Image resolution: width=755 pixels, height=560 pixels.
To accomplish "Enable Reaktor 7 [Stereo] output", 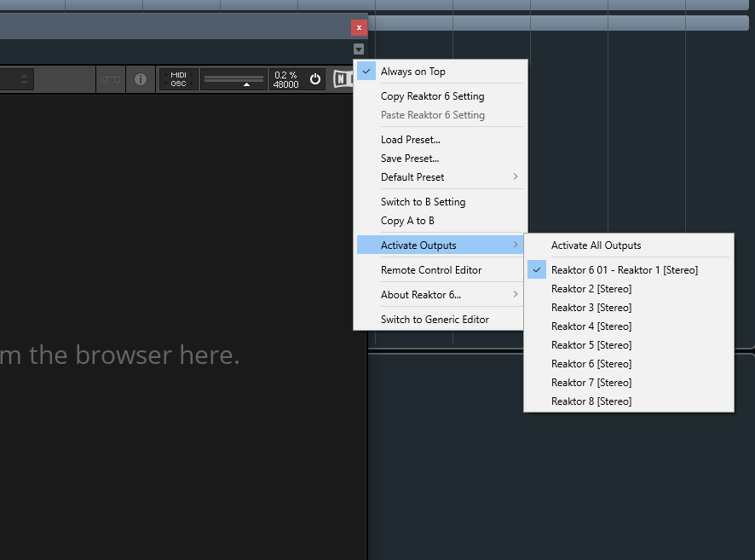I will (x=629, y=383).
